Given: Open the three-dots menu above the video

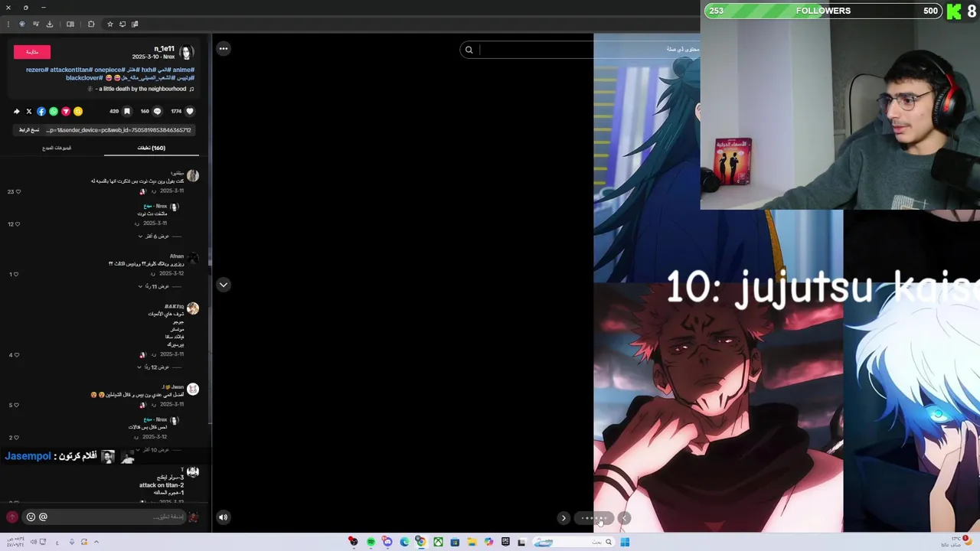Looking at the screenshot, I should click(x=223, y=49).
